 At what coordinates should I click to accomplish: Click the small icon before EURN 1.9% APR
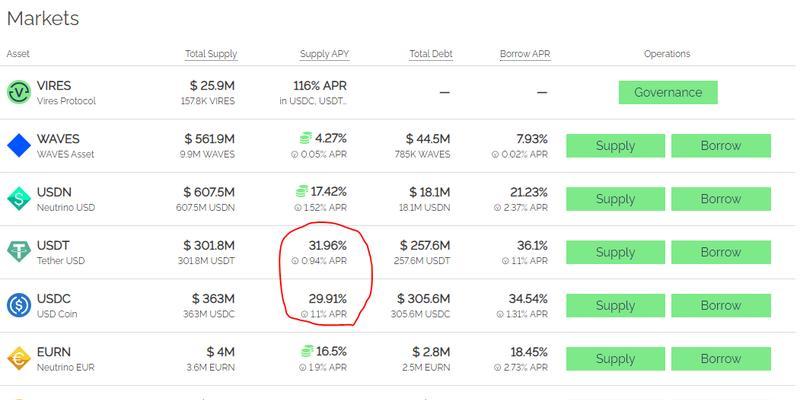(304, 367)
